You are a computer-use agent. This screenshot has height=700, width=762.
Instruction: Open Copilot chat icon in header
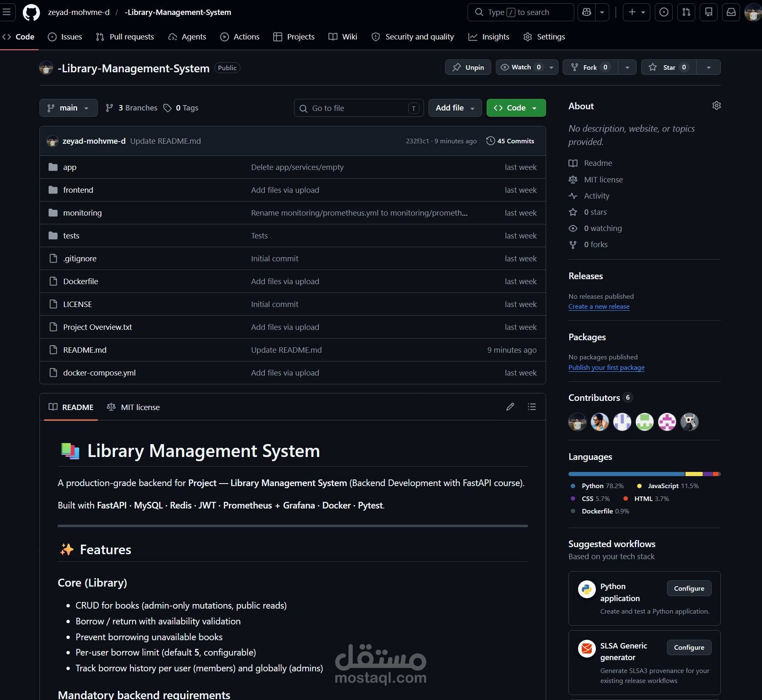click(x=587, y=12)
